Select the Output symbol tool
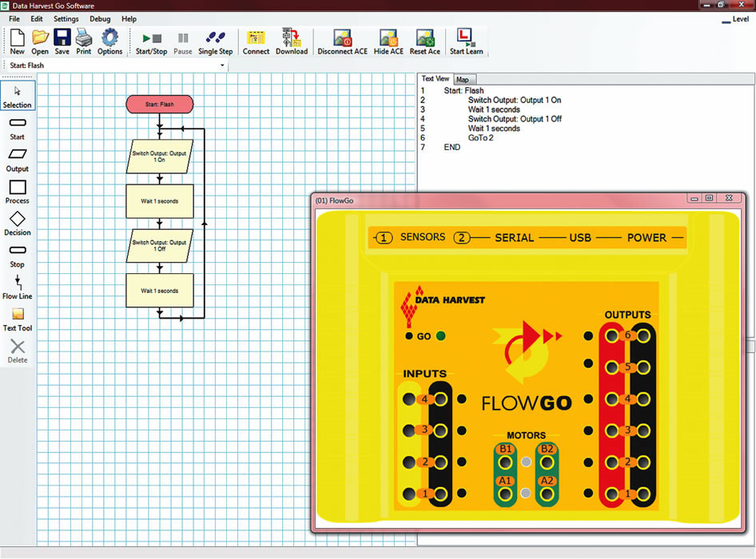This screenshot has height=559, width=756. pos(17,157)
